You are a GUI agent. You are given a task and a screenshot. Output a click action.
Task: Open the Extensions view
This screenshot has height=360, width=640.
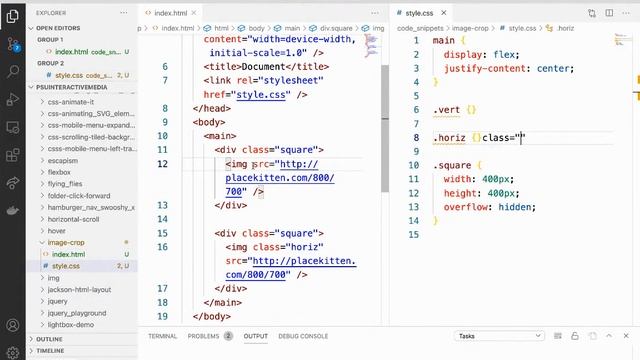click(x=13, y=155)
